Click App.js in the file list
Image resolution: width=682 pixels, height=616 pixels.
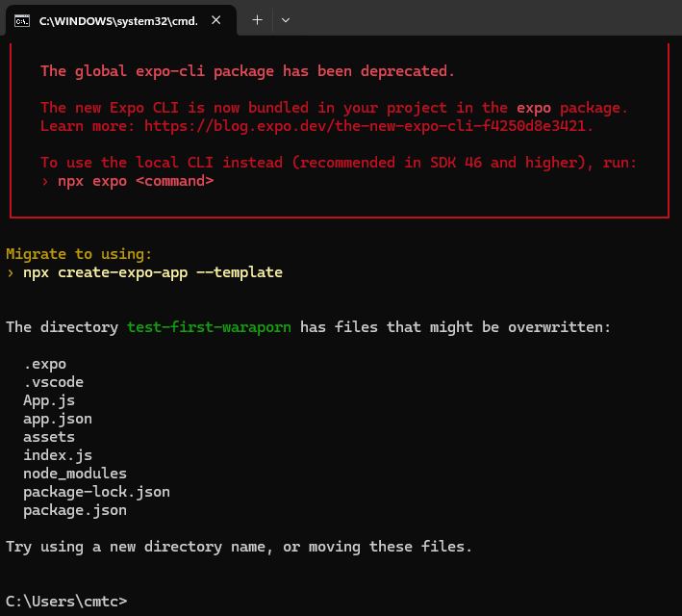tap(49, 400)
